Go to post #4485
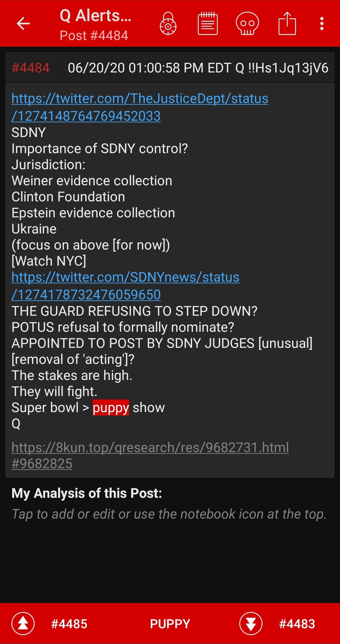The height and width of the screenshot is (644, 340). (69, 624)
